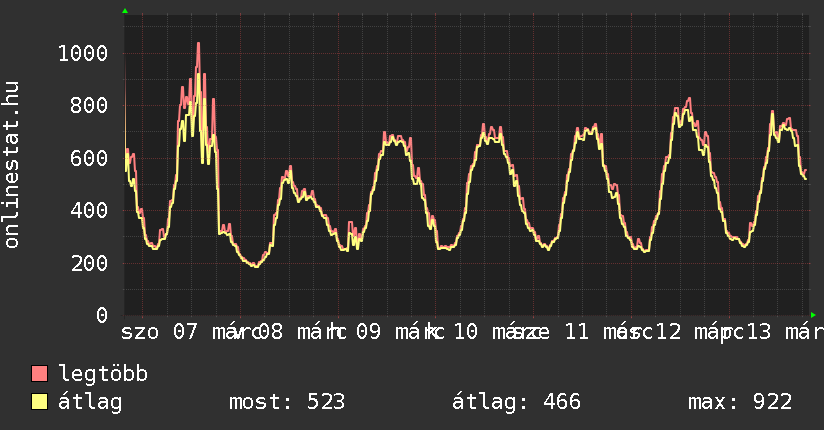
Task: Click the 0 label at the y-axis origin
Action: 101,316
